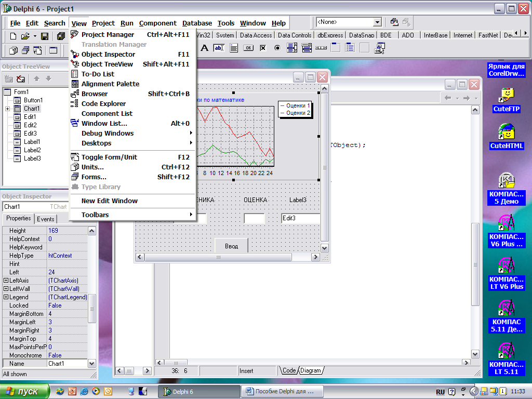Image resolution: width=532 pixels, height=399 pixels.
Task: Choose New Edit Window menu item
Action: (x=132, y=201)
